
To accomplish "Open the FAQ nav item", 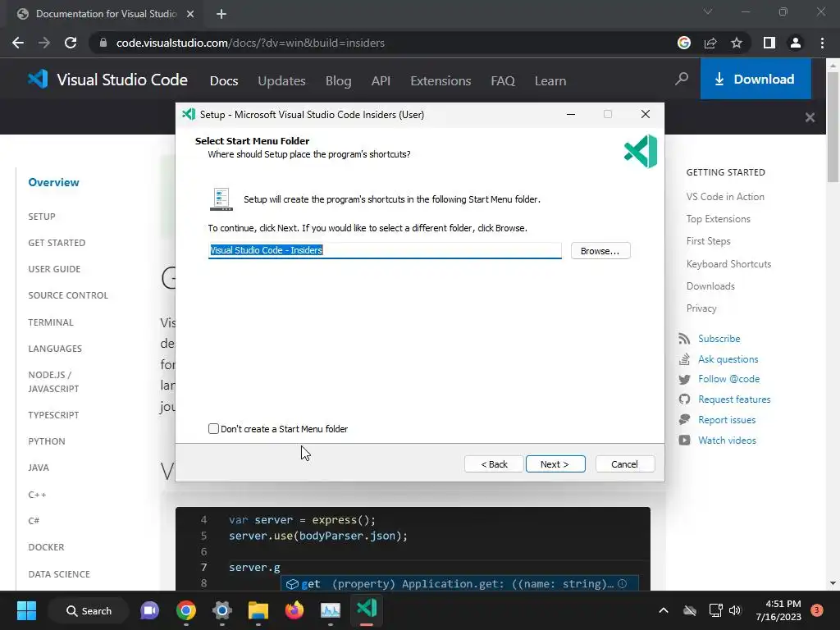I will point(503,81).
